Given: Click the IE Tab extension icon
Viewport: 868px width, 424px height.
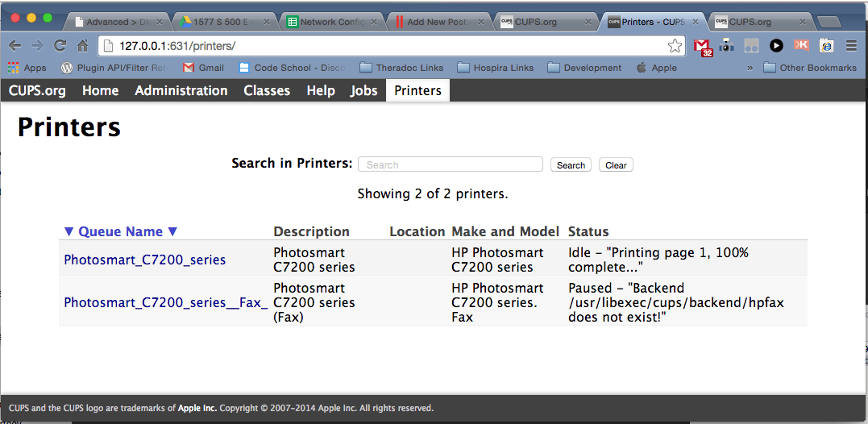Looking at the screenshot, I should [826, 46].
